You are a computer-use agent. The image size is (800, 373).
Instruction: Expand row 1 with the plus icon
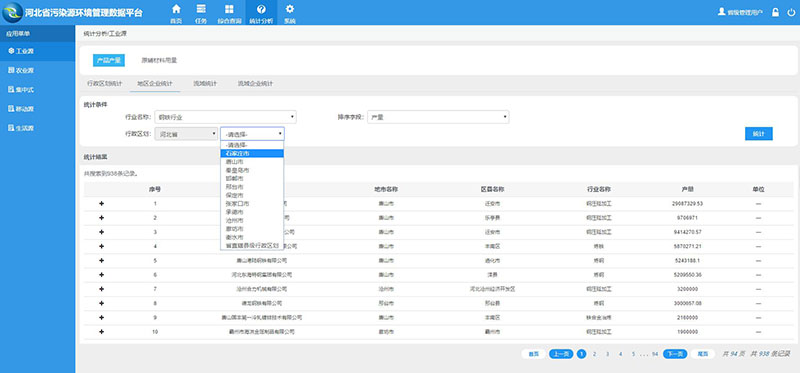pyautogui.click(x=101, y=204)
